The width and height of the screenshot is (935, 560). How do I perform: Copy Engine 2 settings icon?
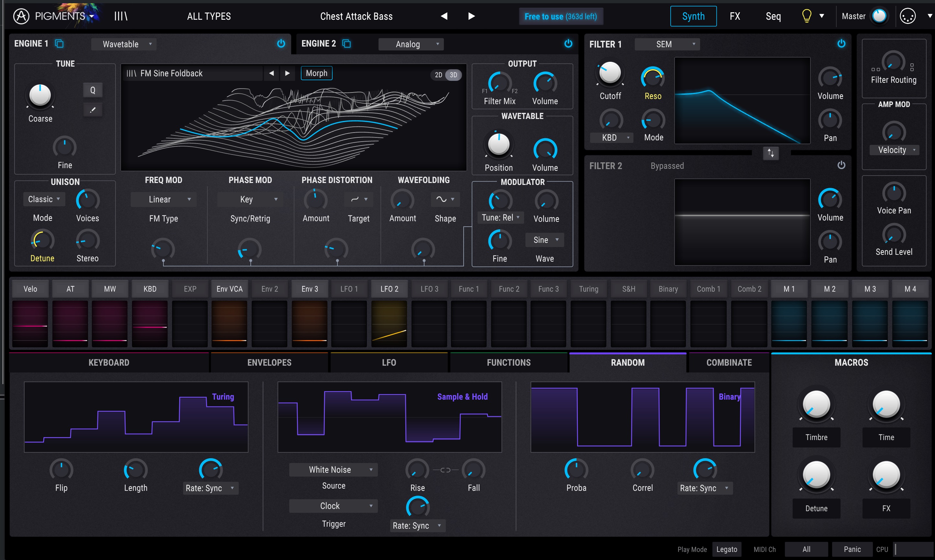click(x=346, y=43)
